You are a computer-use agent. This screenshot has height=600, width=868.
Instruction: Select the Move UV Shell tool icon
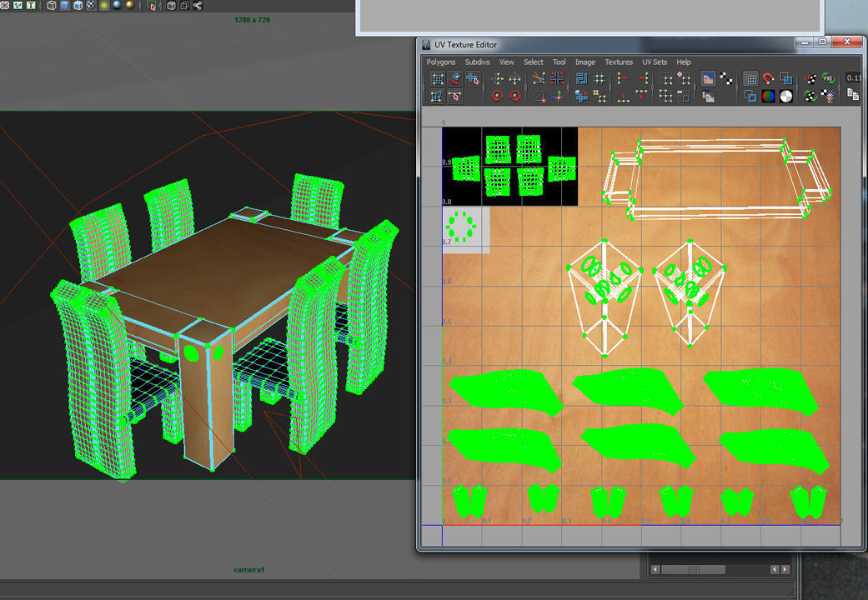472,79
